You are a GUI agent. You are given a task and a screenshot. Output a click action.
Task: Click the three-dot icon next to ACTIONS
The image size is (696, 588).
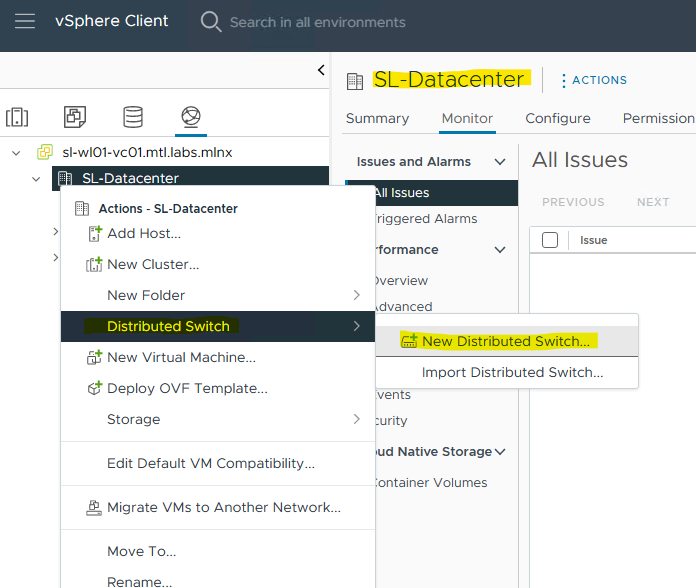(x=564, y=81)
